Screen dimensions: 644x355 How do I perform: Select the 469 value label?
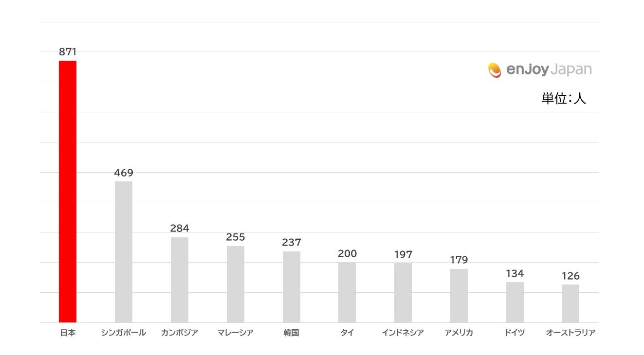[x=124, y=173]
